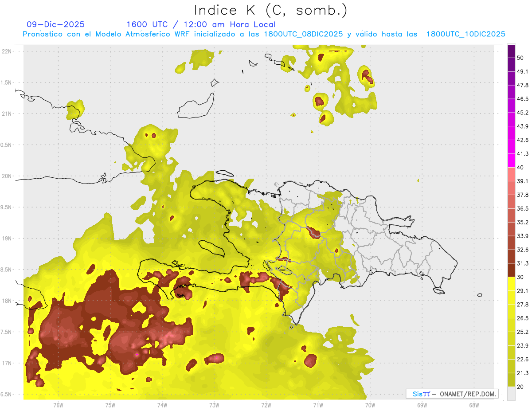The height and width of the screenshot is (411, 532).
Task: Click the magenta swatch between 40 and 41.3
Action: coord(511,160)
